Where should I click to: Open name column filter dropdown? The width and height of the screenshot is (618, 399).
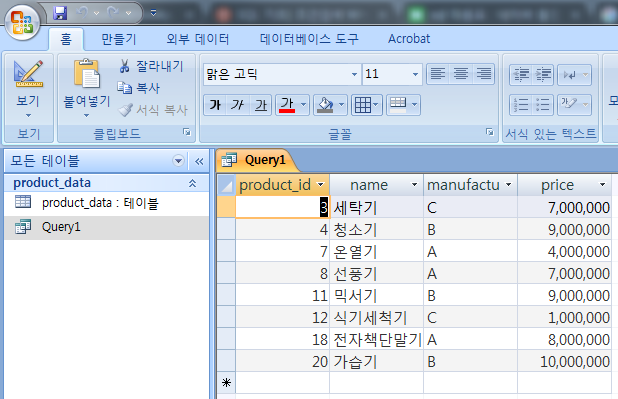click(414, 185)
